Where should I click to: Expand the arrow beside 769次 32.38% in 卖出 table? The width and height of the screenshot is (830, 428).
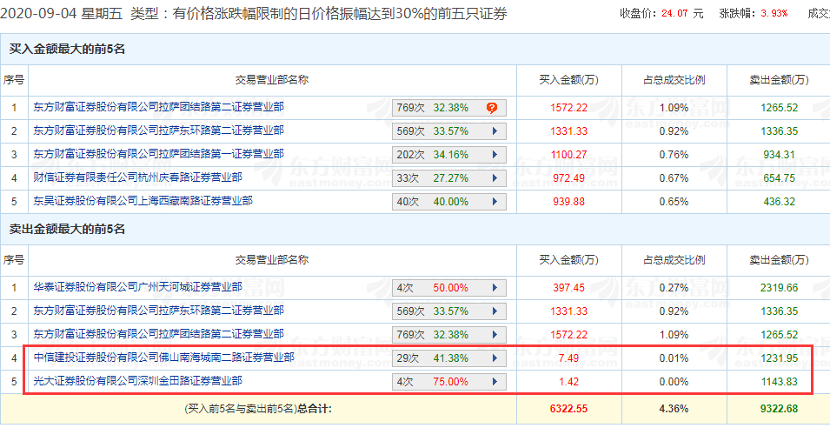495,335
